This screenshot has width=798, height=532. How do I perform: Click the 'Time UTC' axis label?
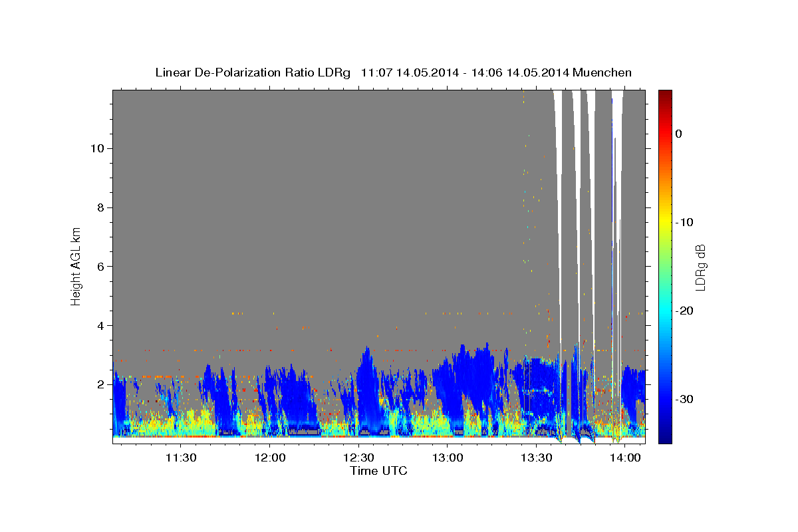click(x=378, y=471)
